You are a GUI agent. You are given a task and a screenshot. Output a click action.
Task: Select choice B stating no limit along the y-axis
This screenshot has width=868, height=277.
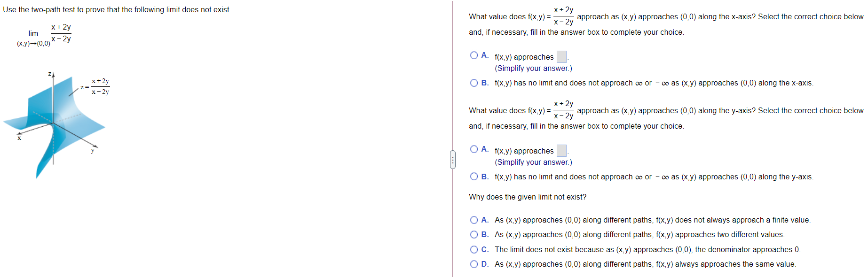point(473,177)
